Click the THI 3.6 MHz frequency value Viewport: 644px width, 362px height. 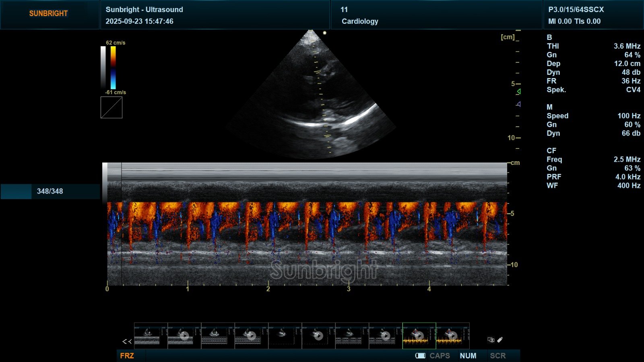click(627, 46)
